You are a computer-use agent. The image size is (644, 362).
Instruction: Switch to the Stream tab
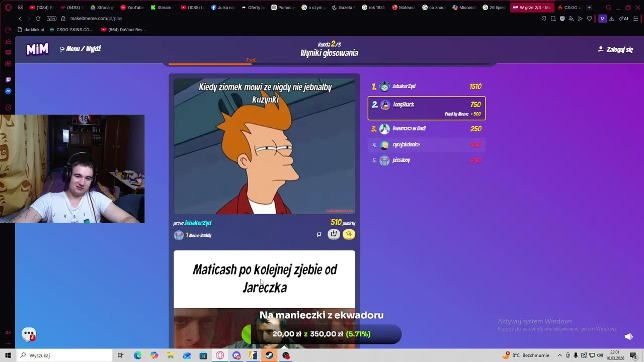(x=162, y=8)
